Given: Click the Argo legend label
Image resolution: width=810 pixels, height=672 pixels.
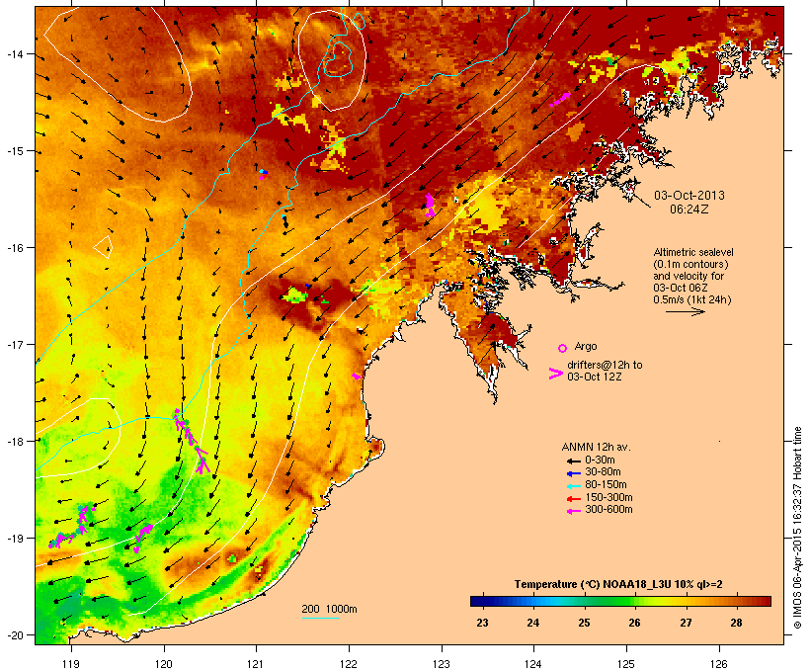Looking at the screenshot, I should click(x=586, y=346).
